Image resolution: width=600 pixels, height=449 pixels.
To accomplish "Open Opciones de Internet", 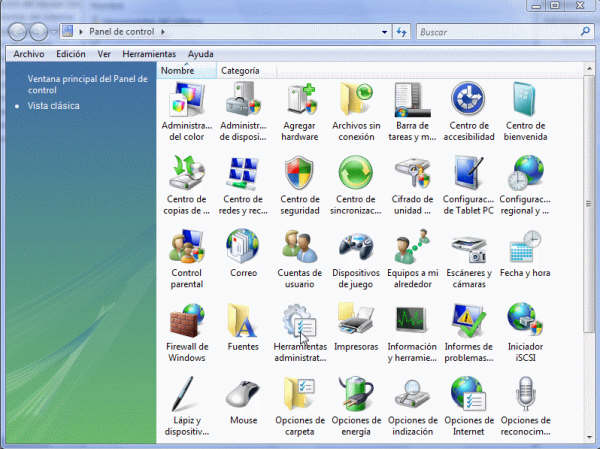I will click(469, 406).
